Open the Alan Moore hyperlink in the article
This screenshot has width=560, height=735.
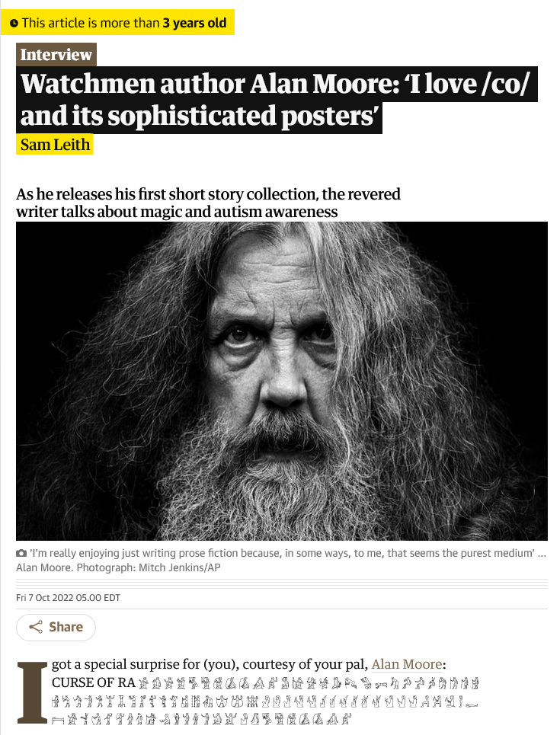point(407,664)
